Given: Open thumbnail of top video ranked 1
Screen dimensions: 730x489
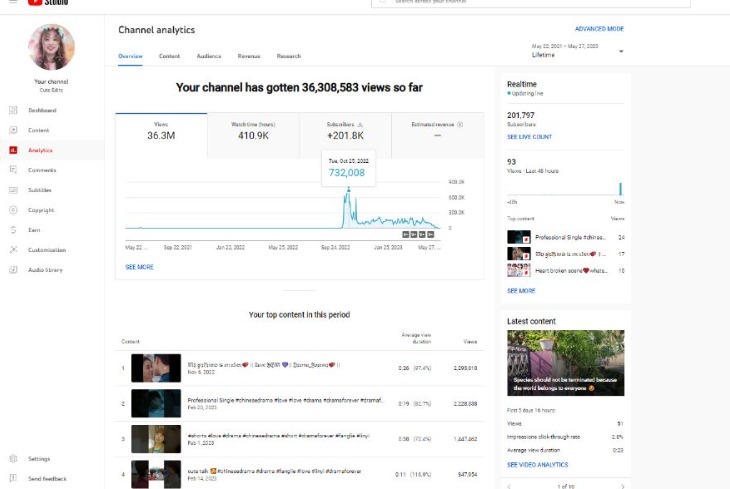Looking at the screenshot, I should [156, 368].
